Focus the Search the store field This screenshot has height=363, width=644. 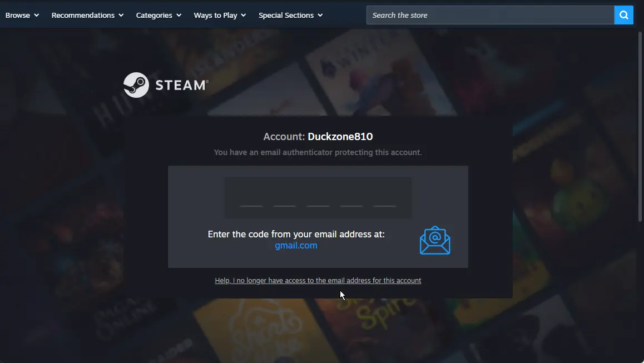pyautogui.click(x=491, y=15)
